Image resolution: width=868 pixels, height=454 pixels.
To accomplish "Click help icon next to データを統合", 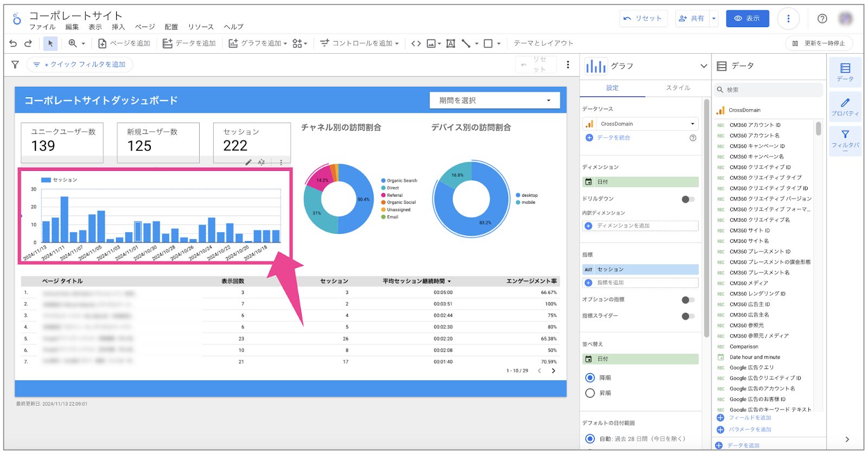I will [x=693, y=138].
